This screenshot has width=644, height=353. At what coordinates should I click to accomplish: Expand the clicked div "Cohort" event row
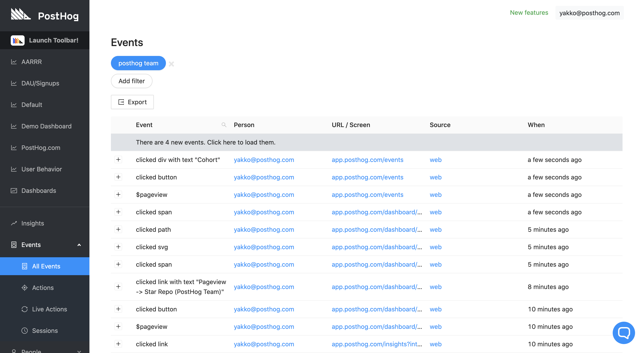point(118,160)
